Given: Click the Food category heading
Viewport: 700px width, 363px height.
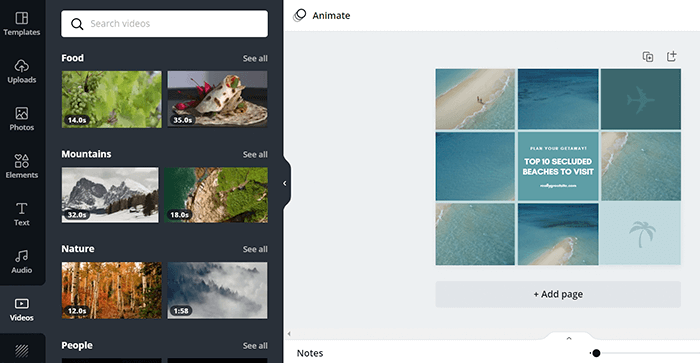Looking at the screenshot, I should click(72, 58).
